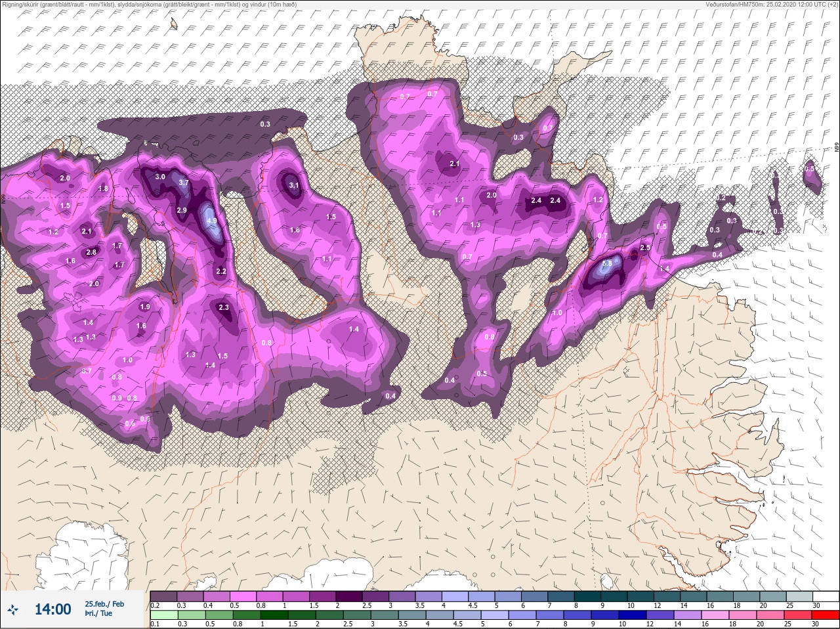Click the 3.1 value on the map
The width and height of the screenshot is (840, 629).
(294, 185)
